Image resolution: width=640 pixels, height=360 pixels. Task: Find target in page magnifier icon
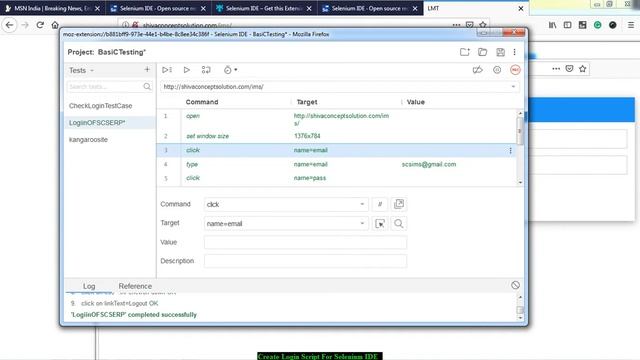[399, 223]
